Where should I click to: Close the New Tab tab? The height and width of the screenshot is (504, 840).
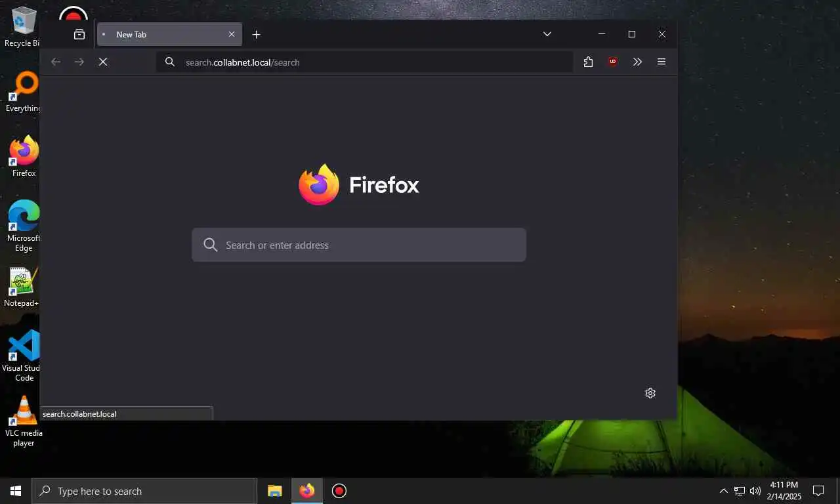[231, 34]
